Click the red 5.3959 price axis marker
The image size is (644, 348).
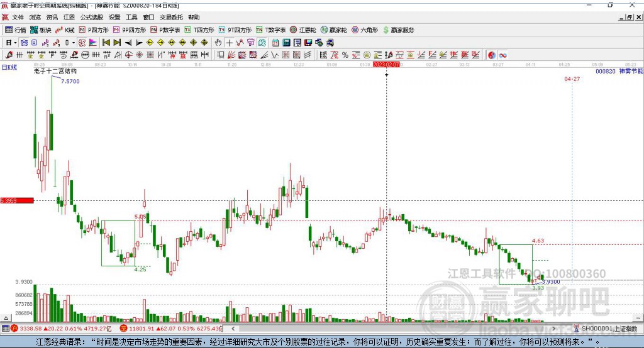coord(17,200)
